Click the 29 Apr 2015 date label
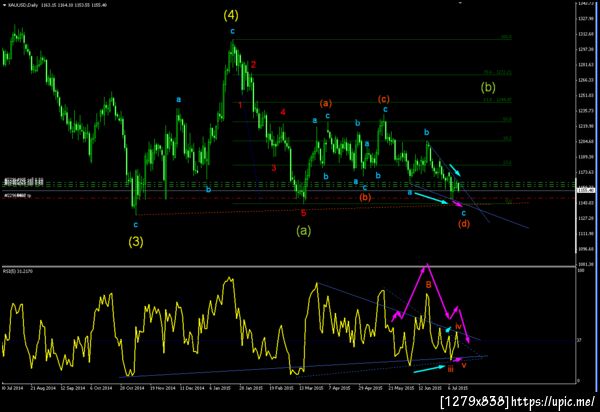600x412 pixels. (370, 388)
